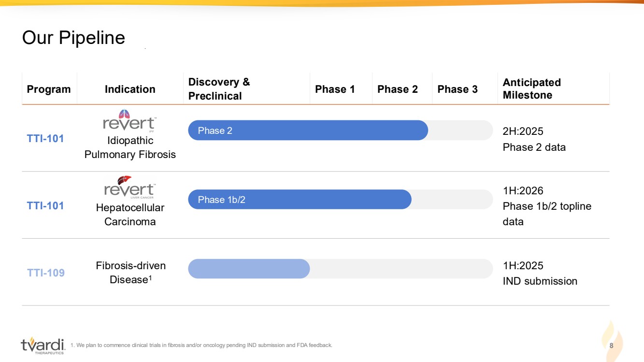The width and height of the screenshot is (644, 362).
Task: Click the Anticipated Milestone header
Action: (531, 89)
